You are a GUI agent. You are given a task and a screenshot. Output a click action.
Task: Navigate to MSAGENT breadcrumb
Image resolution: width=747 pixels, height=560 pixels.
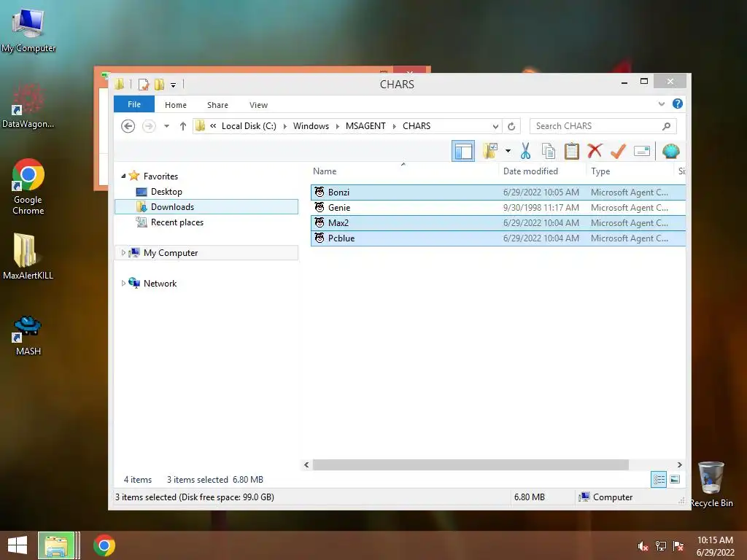365,125
